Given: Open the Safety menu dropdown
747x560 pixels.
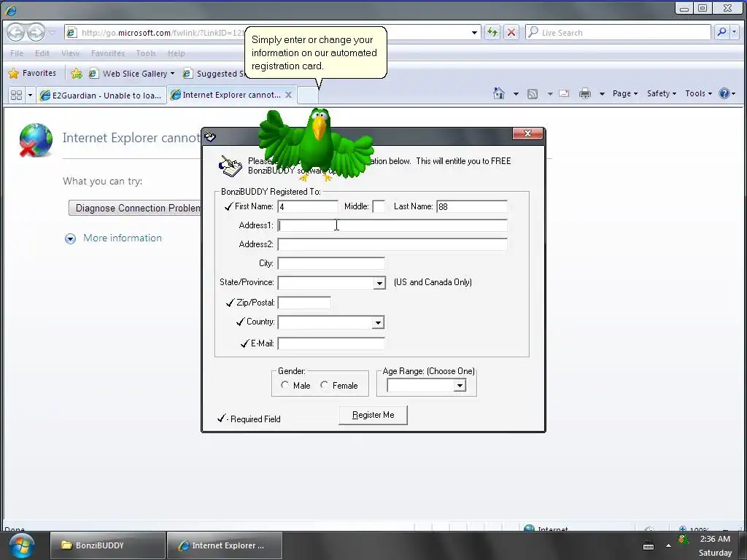Looking at the screenshot, I should 661,94.
